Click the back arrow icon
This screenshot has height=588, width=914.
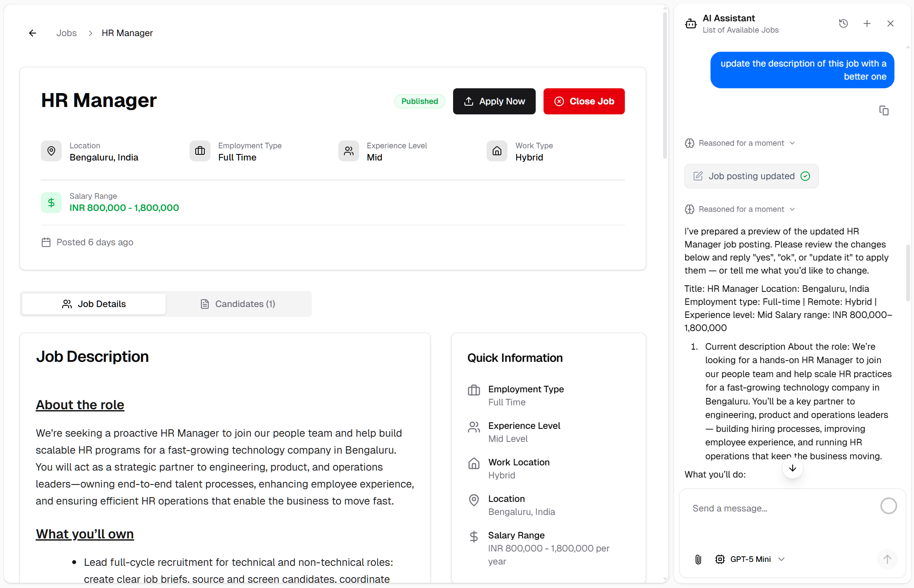pos(33,33)
